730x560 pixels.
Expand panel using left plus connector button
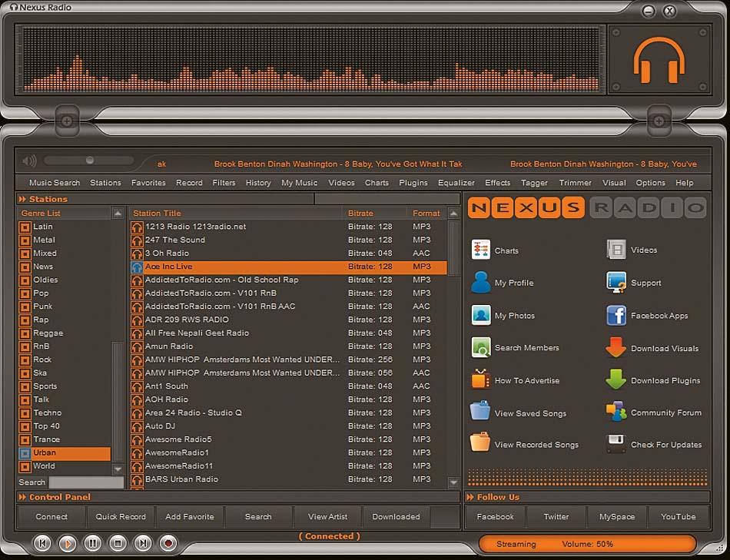[67, 121]
